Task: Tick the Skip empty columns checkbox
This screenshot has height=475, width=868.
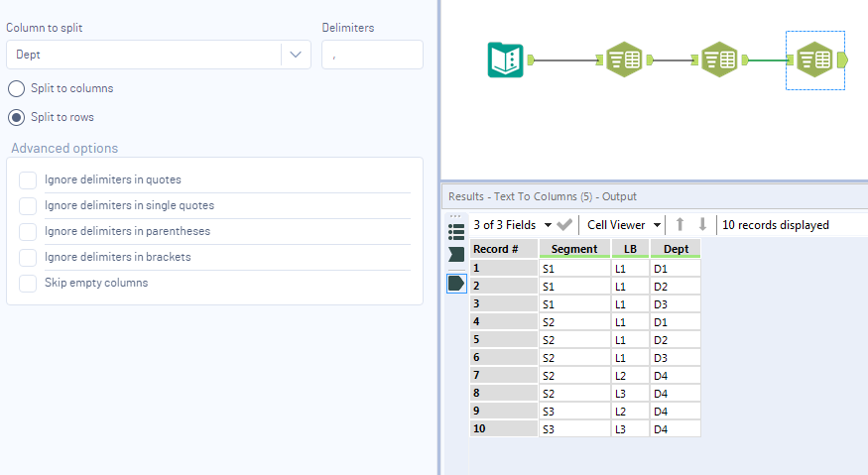Action: pyautogui.click(x=28, y=283)
